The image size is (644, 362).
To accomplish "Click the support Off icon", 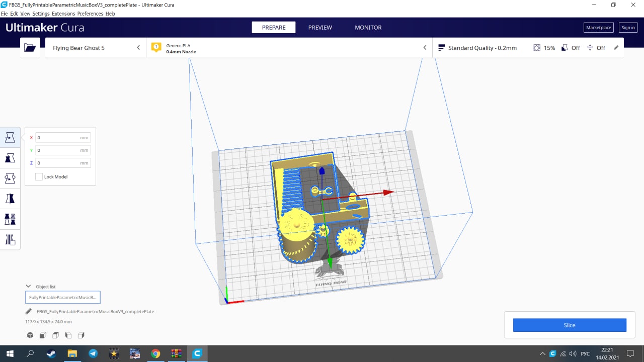I will (x=565, y=48).
